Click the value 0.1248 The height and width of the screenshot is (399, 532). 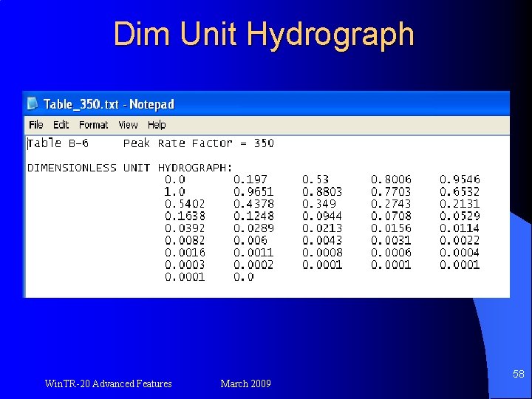(x=253, y=216)
